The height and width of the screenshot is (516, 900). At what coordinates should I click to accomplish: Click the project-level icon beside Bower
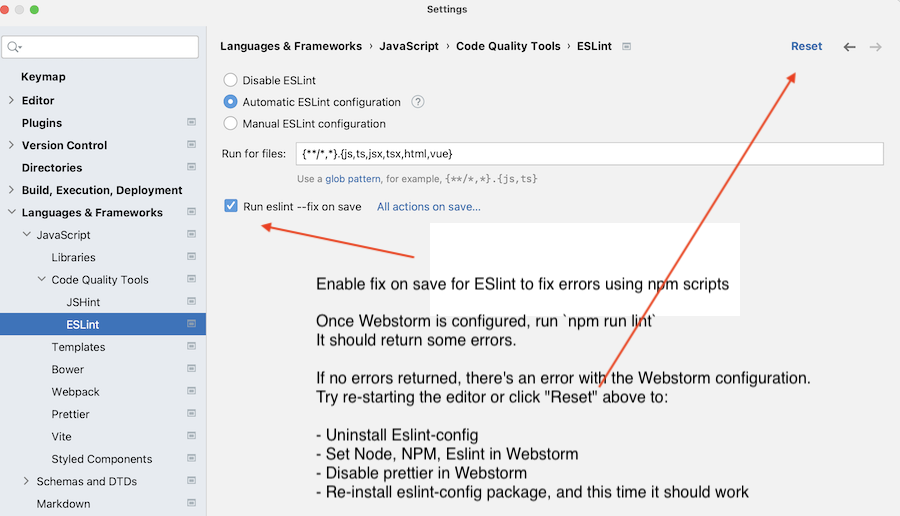192,368
